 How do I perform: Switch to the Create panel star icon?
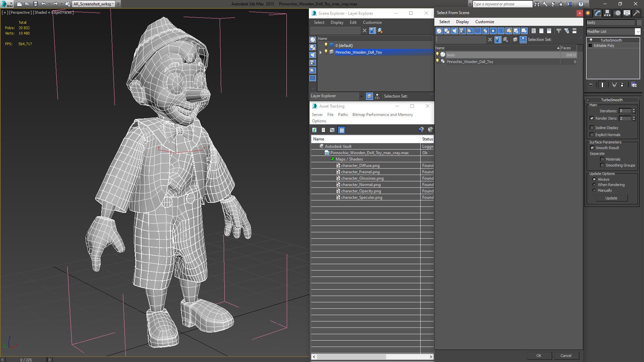588,13
